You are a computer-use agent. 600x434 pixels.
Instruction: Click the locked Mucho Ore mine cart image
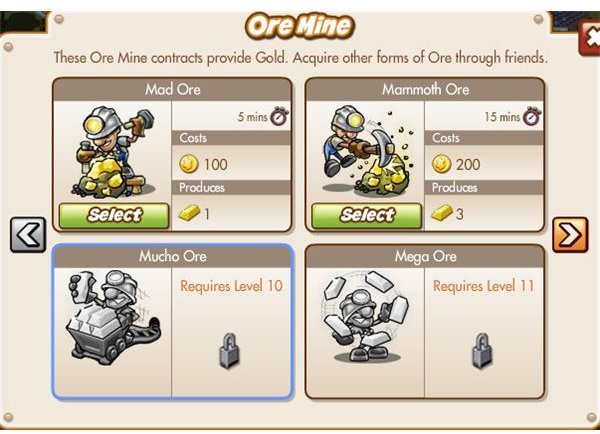point(113,317)
